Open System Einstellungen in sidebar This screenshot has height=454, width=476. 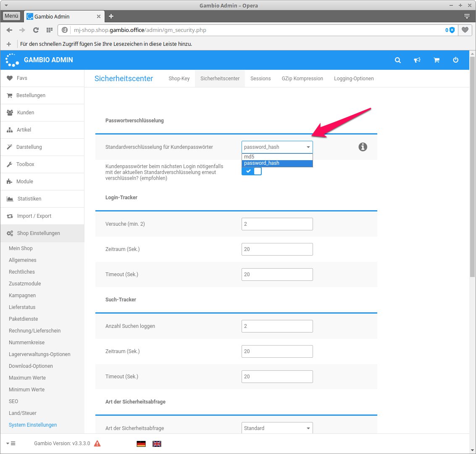coord(33,425)
